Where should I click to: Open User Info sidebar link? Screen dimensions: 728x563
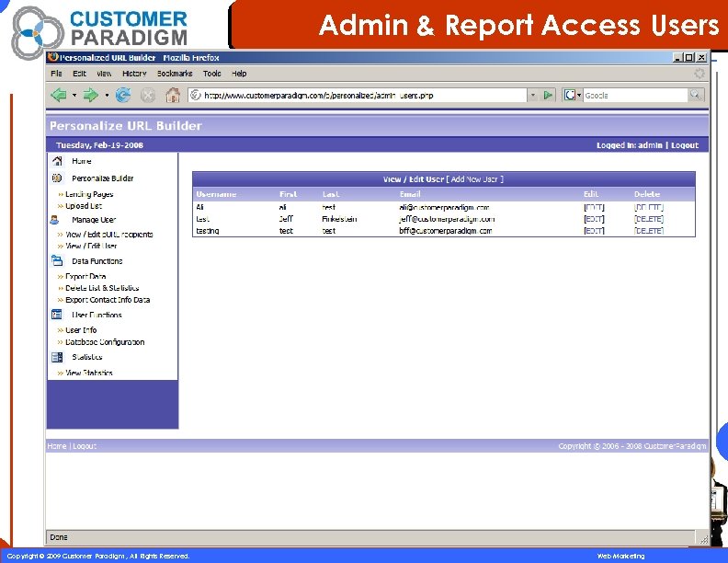(x=81, y=330)
